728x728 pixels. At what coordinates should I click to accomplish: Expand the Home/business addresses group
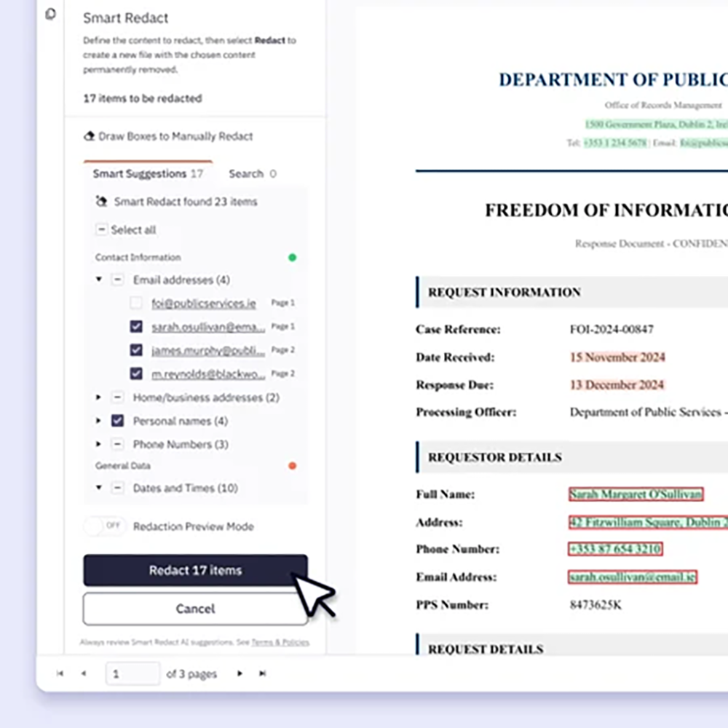pos(99,397)
